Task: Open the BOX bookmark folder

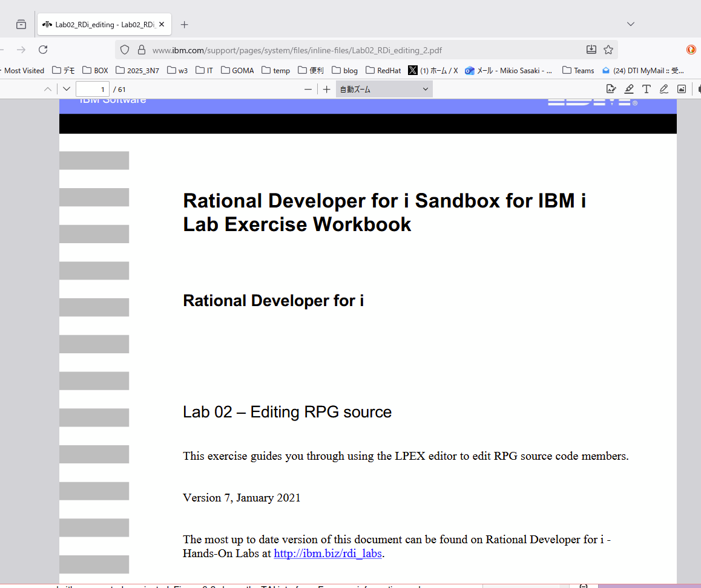Action: (95, 71)
